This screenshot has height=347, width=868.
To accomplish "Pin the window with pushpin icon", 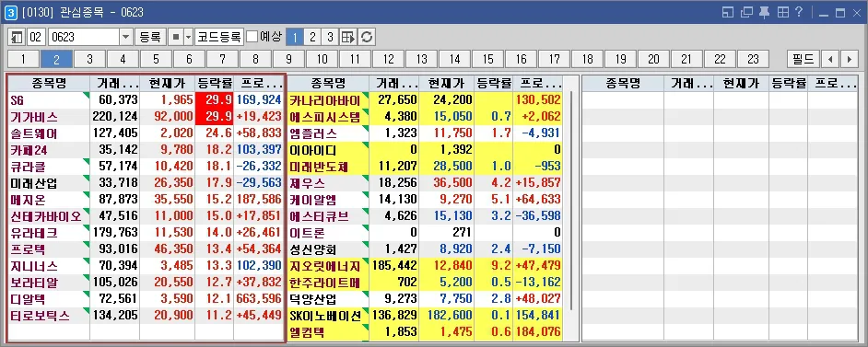I will [x=765, y=12].
